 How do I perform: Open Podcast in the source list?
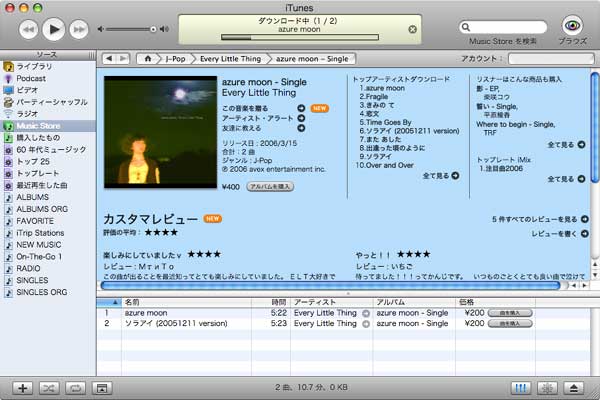pos(48,78)
